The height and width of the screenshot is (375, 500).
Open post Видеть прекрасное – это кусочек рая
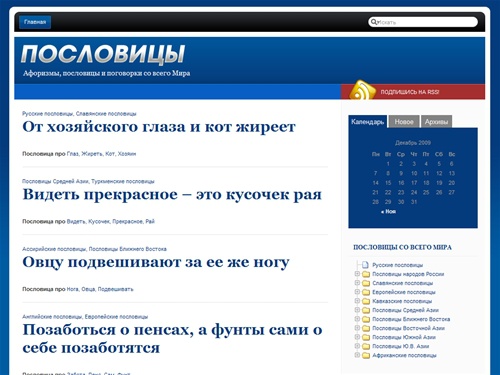coord(172,195)
